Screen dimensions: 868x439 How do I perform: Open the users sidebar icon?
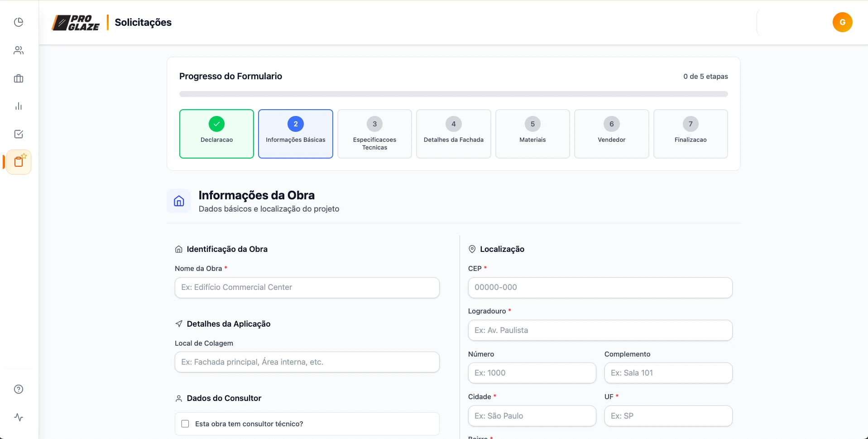point(19,50)
